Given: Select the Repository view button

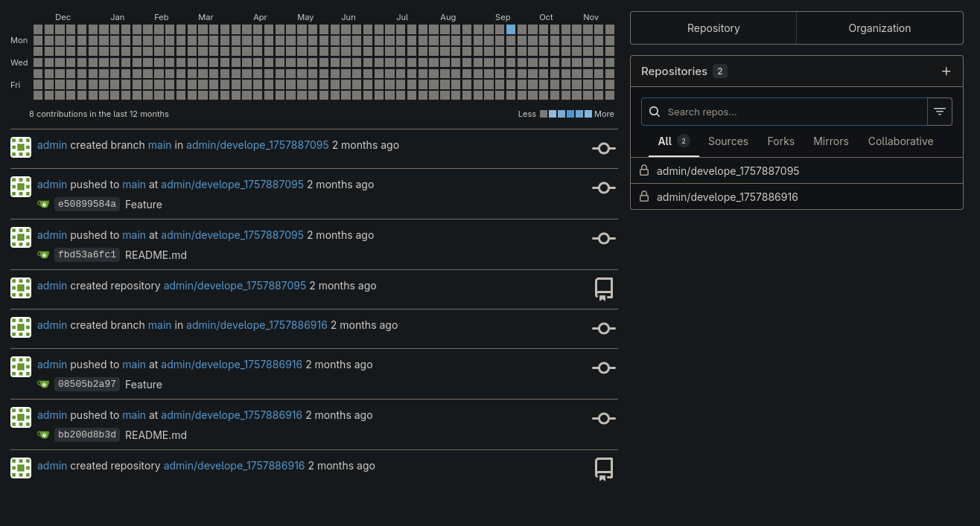Looking at the screenshot, I should (713, 28).
